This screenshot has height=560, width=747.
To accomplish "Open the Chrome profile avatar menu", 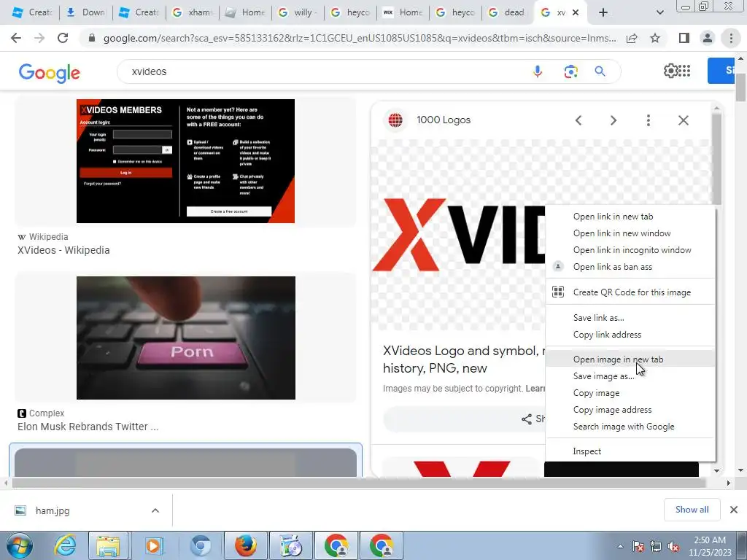I will click(x=708, y=38).
